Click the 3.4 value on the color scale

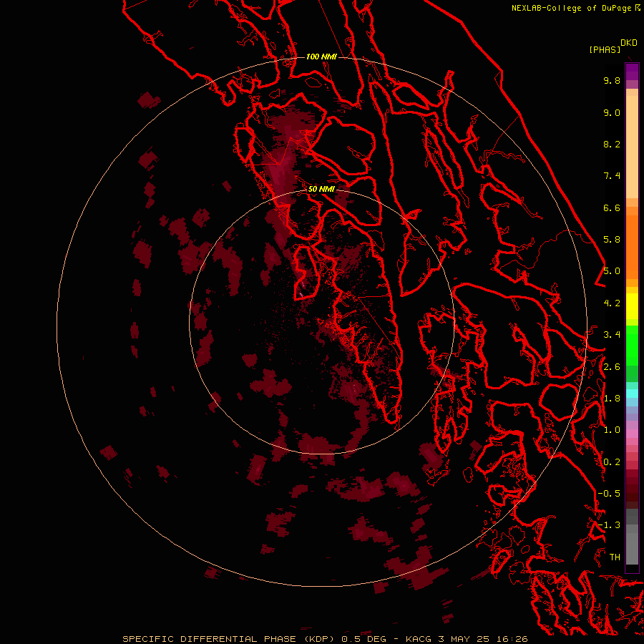coord(612,335)
